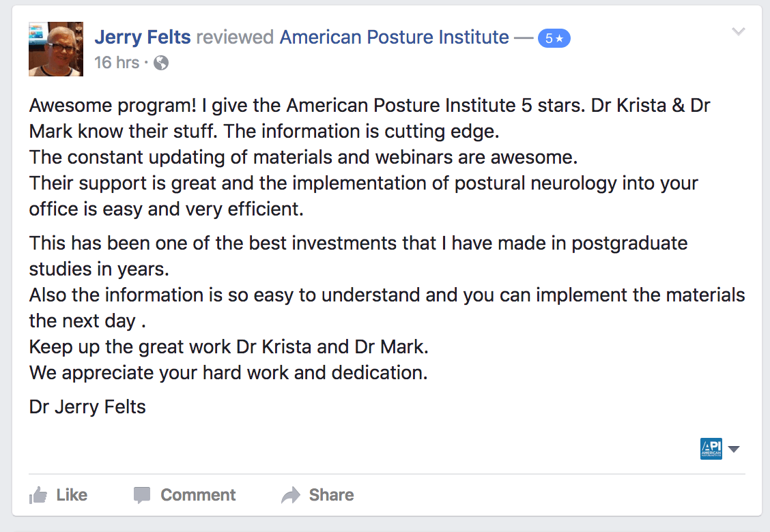Viewport: 770px width, 532px height.
Task: Click Jerry Felts profile picture thumbnail
Action: point(56,49)
